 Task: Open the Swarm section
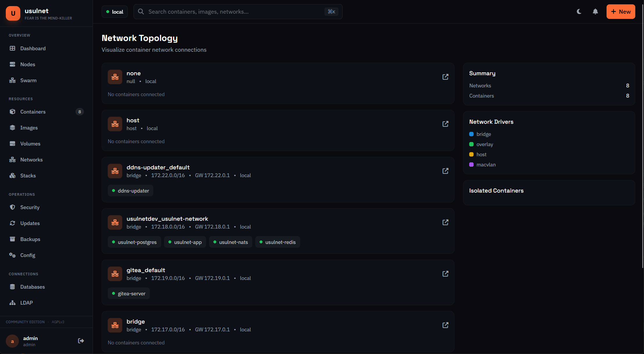tap(28, 80)
